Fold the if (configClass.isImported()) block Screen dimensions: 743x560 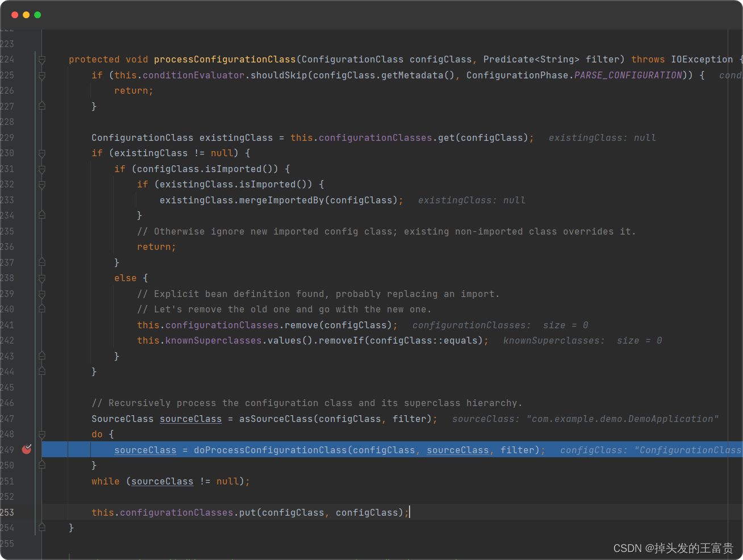point(42,169)
